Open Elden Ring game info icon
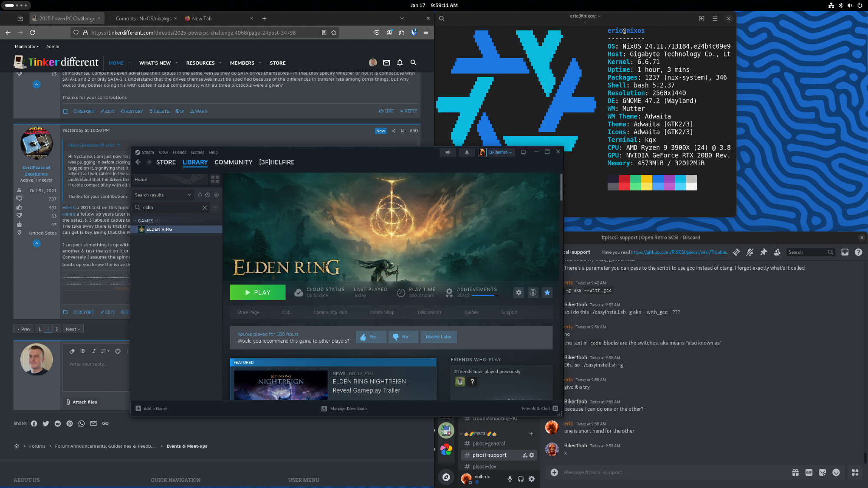This screenshot has height=488, width=868. (533, 293)
